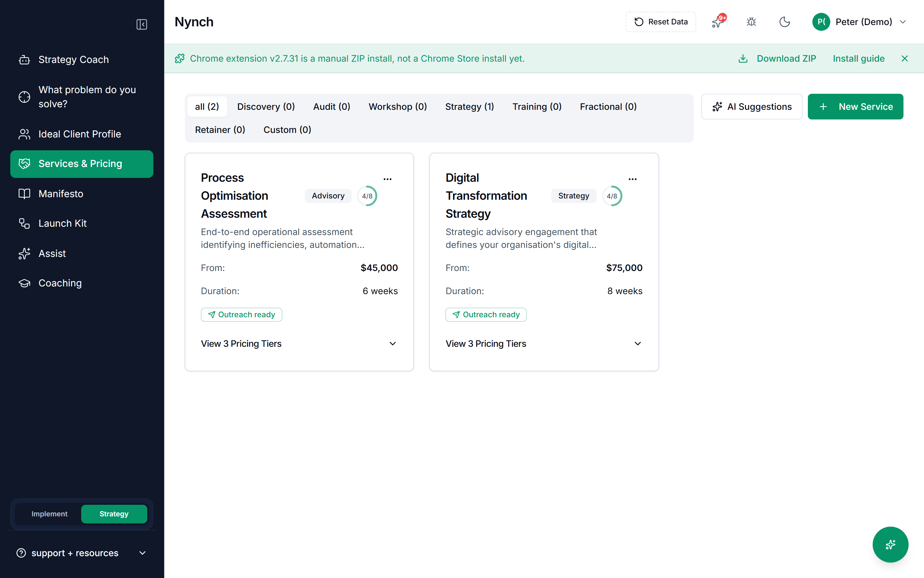Select the Discovery (0) tab

coord(266,107)
